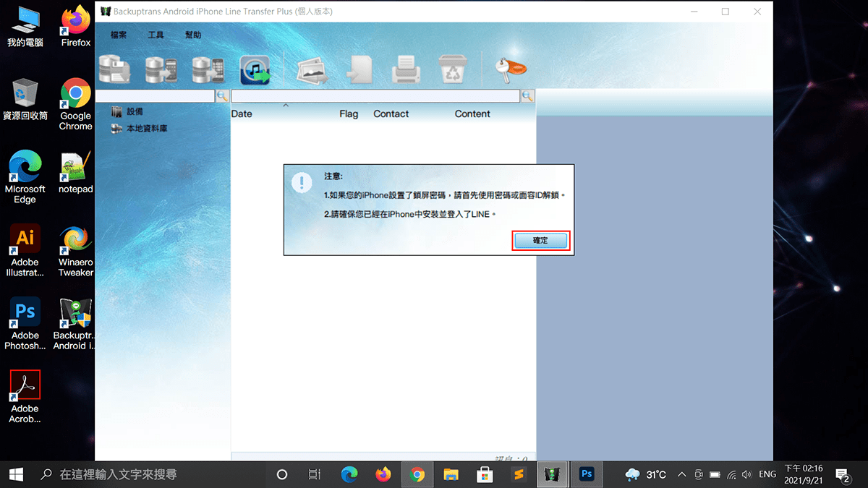Click the export photos attachments icon
This screenshot has width=868, height=488.
click(312, 70)
